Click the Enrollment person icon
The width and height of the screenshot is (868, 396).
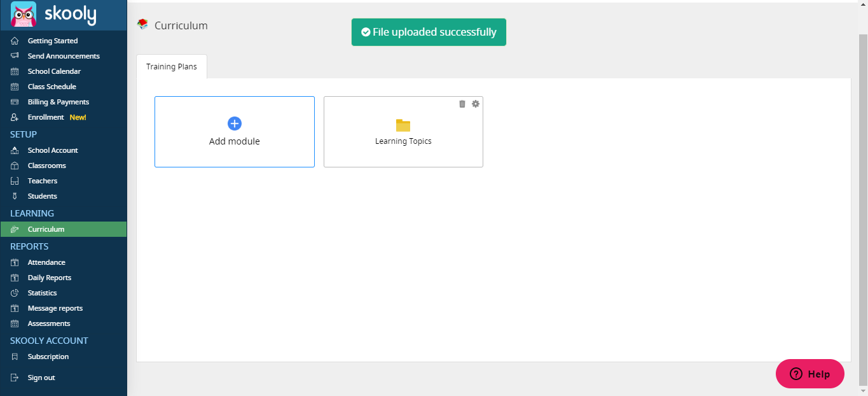(15, 117)
